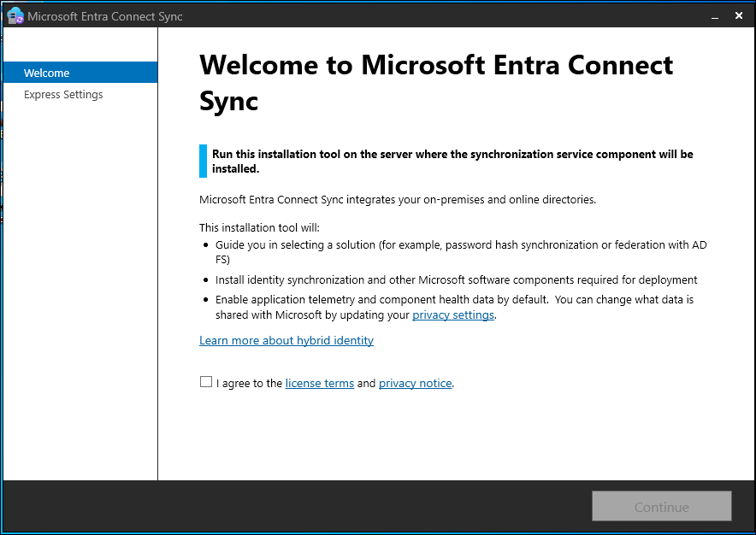Open the license terms link
The image size is (756, 535).
(x=319, y=383)
